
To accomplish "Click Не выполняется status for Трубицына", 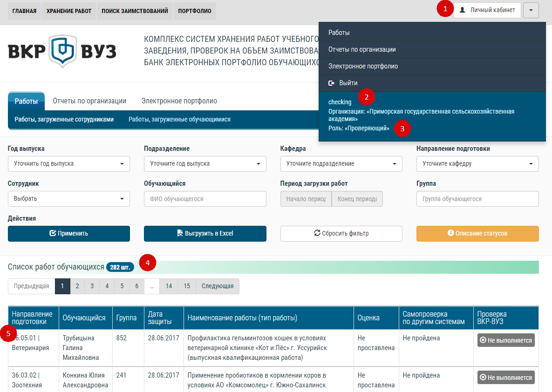I will (506, 340).
